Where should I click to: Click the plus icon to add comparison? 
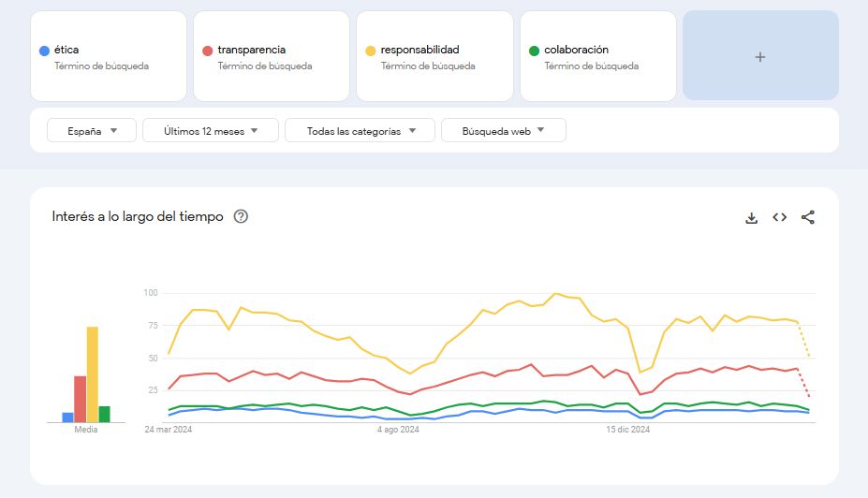point(760,56)
